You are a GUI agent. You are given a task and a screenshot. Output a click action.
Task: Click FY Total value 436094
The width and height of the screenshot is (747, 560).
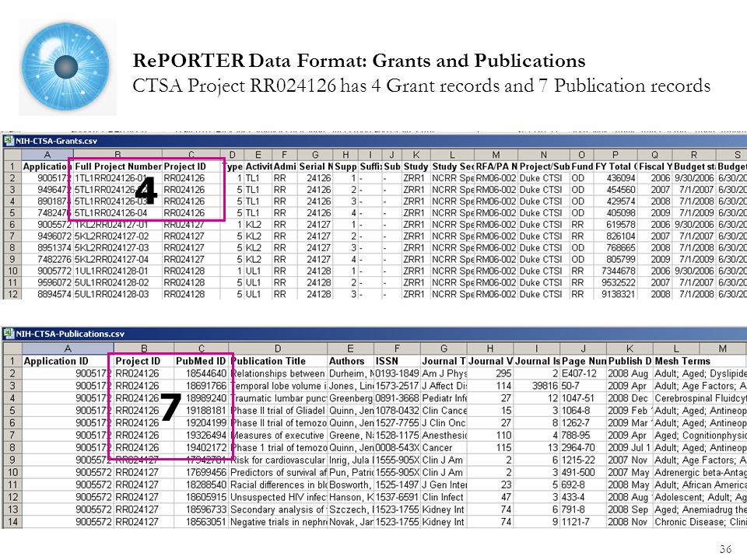point(615,178)
